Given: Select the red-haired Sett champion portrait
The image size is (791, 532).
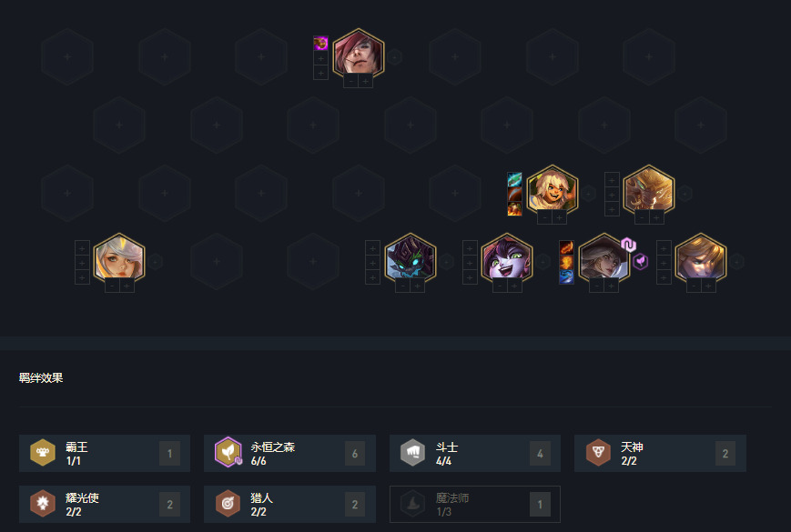Looking at the screenshot, I should point(359,54).
